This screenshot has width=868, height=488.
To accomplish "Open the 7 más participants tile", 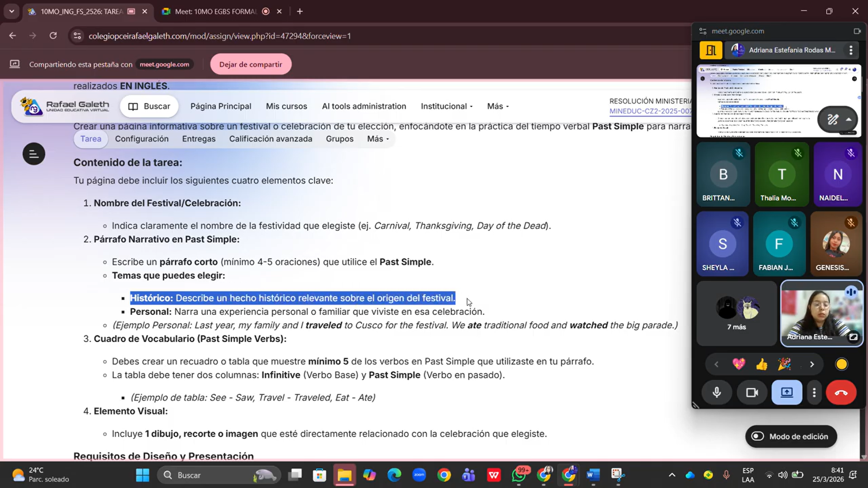I will click(x=736, y=313).
